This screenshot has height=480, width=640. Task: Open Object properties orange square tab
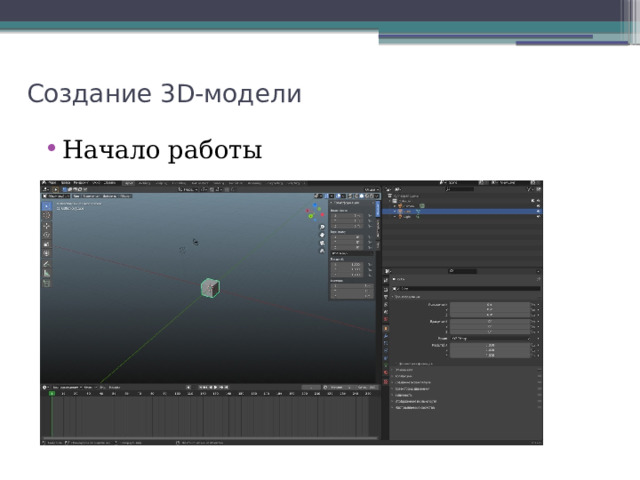386,329
